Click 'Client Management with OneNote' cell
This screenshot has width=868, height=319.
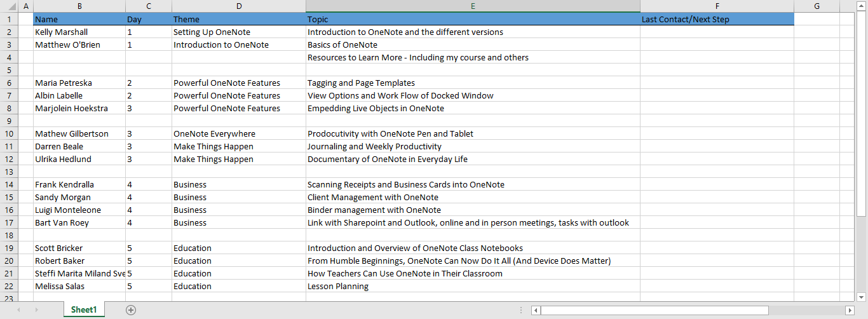(x=473, y=197)
